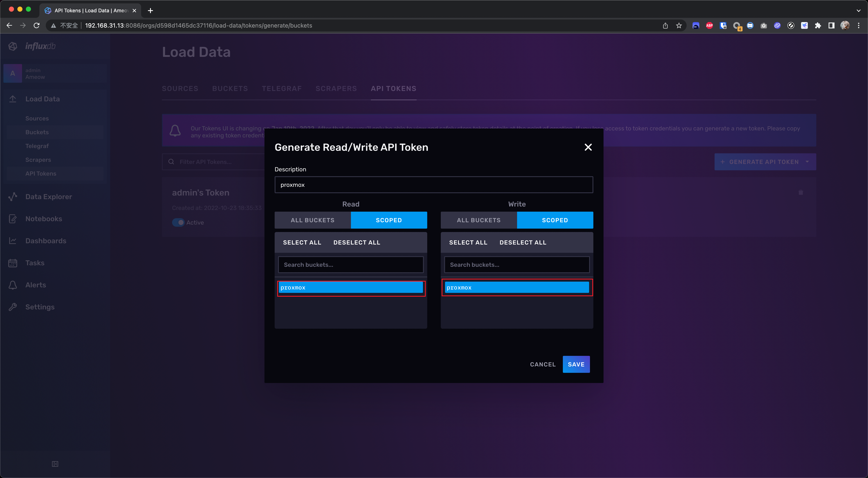868x478 pixels.
Task: Open Settings wrench icon
Action: [x=13, y=307]
